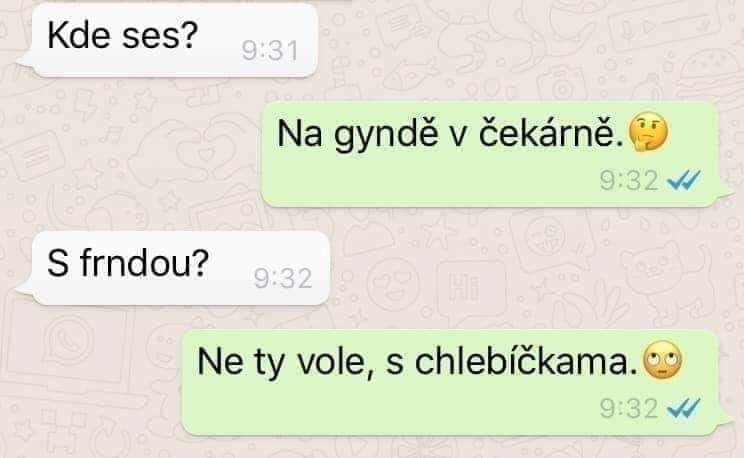744x458 pixels.
Task: Click the word 'Kde' in the first message
Action: coord(79,35)
